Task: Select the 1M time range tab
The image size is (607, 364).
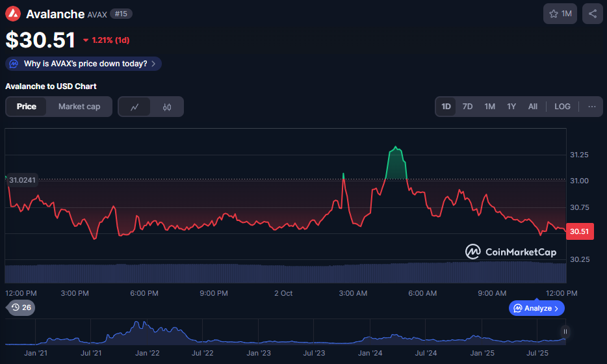Action: pyautogui.click(x=490, y=107)
